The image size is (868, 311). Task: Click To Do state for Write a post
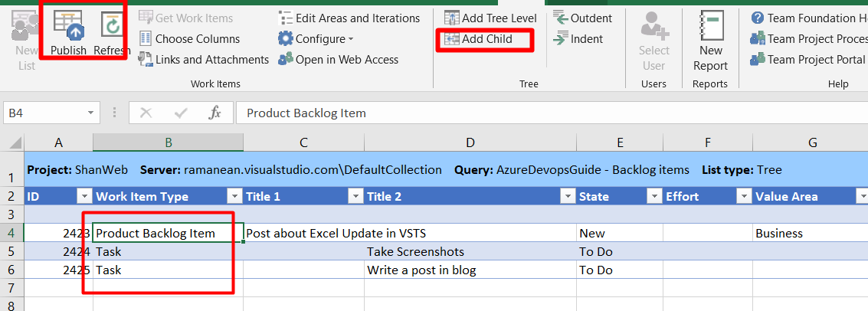620,270
